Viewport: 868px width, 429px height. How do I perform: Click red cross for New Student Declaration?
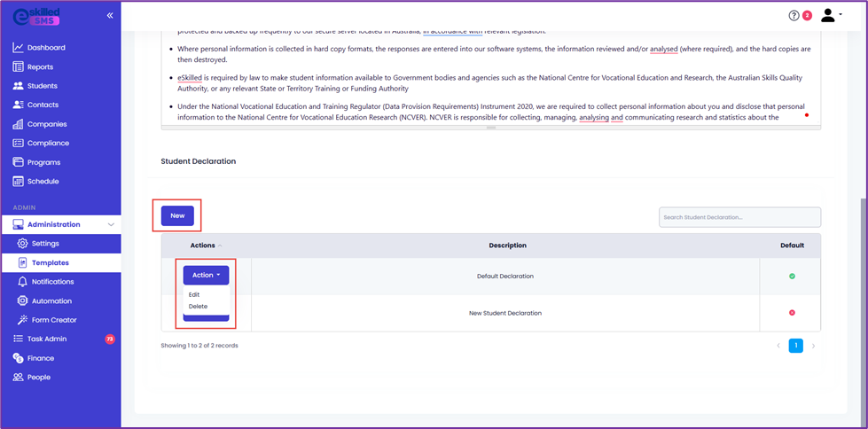click(x=792, y=313)
